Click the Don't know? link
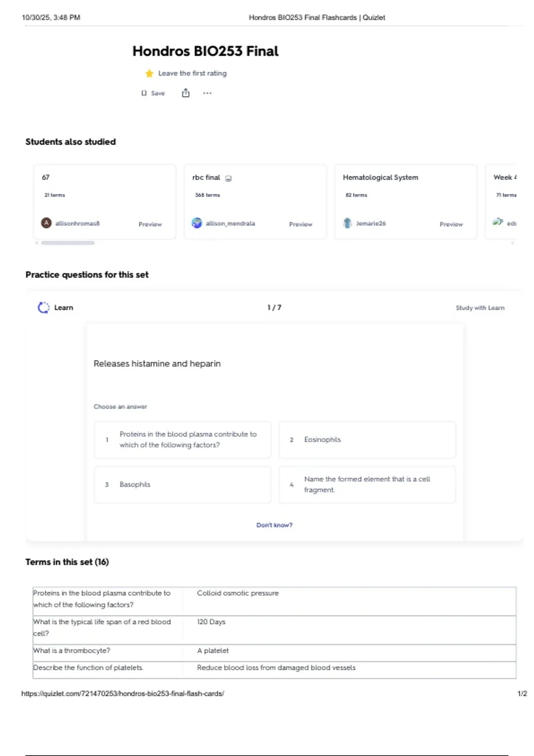Viewport: 534px width, 756px height. (x=275, y=525)
